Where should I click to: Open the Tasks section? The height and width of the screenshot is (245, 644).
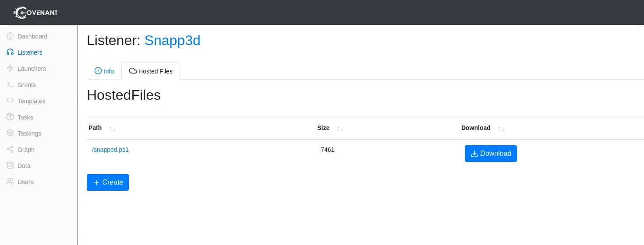25,117
